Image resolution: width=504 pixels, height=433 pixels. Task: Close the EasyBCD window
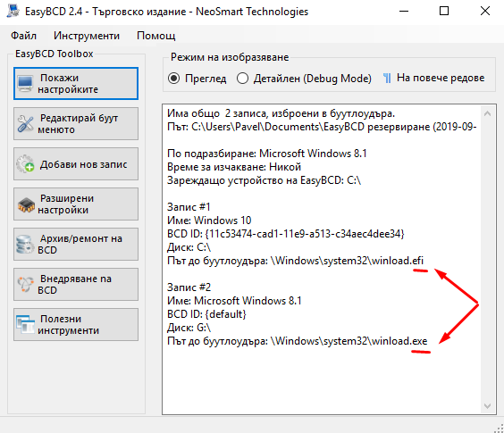(x=485, y=11)
